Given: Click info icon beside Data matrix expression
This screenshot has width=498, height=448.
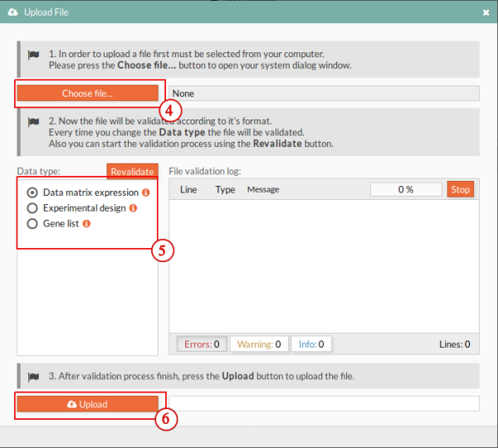Looking at the screenshot, I should (x=146, y=192).
